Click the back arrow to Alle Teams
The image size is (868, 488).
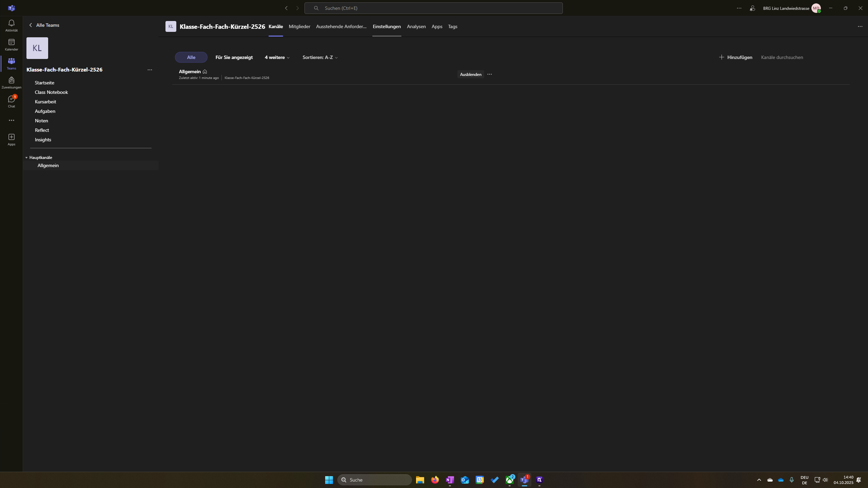coord(31,25)
